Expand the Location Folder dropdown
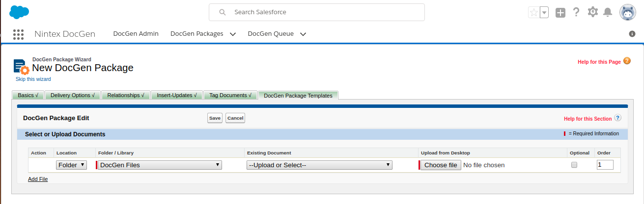644x204 pixels. 71,165
